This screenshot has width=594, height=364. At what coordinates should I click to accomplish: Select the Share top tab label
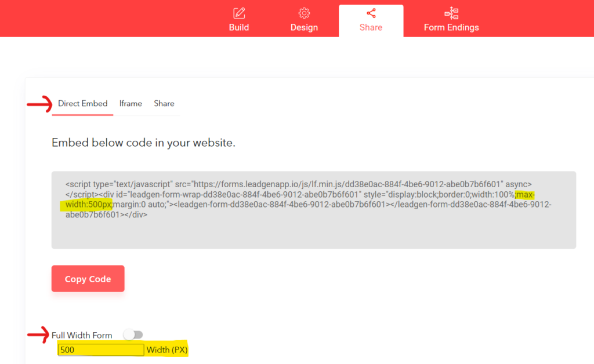point(371,28)
